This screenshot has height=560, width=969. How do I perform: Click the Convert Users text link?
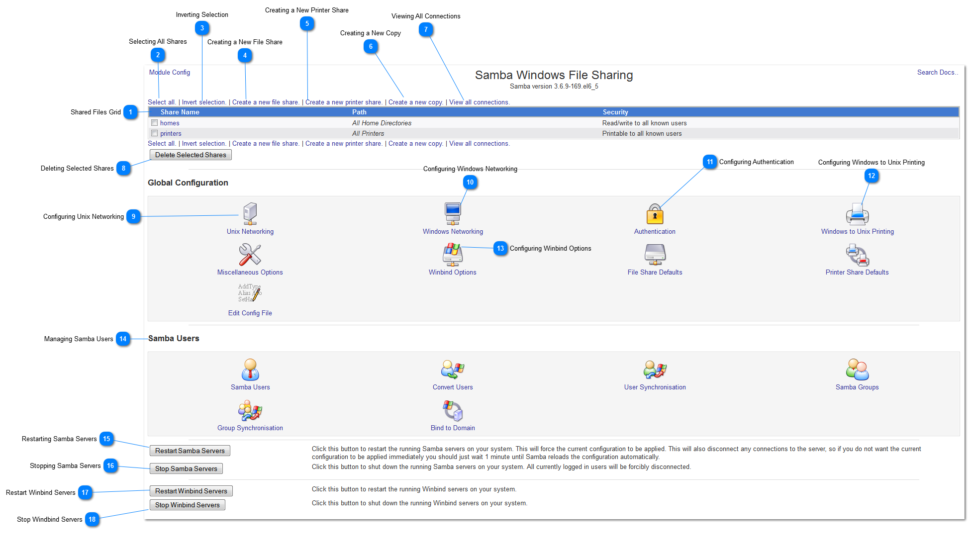(453, 387)
